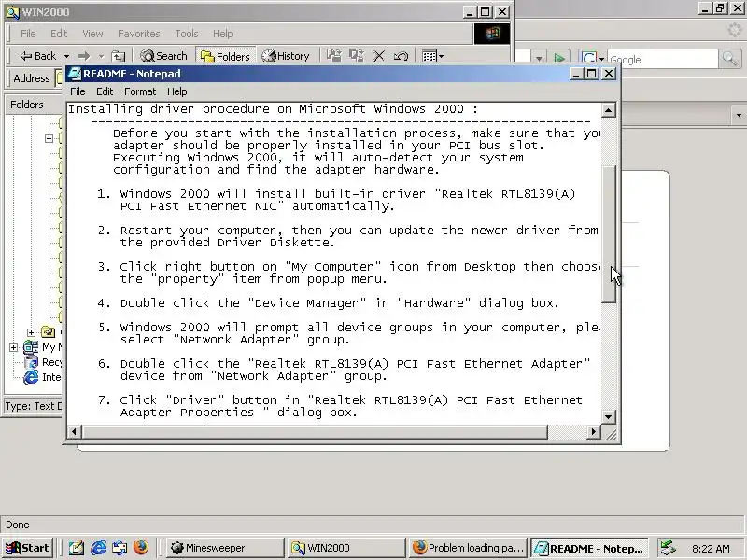Click the Firefox search magnifier button

(x=729, y=59)
